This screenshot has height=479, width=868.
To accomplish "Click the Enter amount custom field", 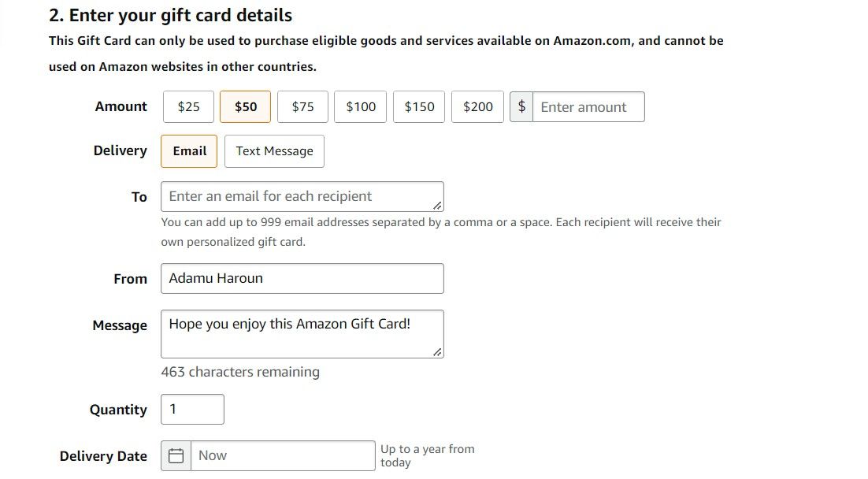I will click(x=588, y=106).
